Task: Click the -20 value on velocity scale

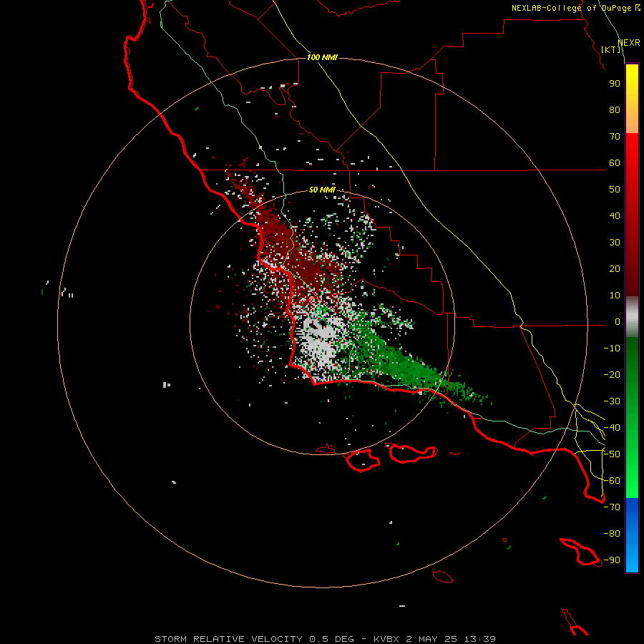Action: [x=612, y=375]
